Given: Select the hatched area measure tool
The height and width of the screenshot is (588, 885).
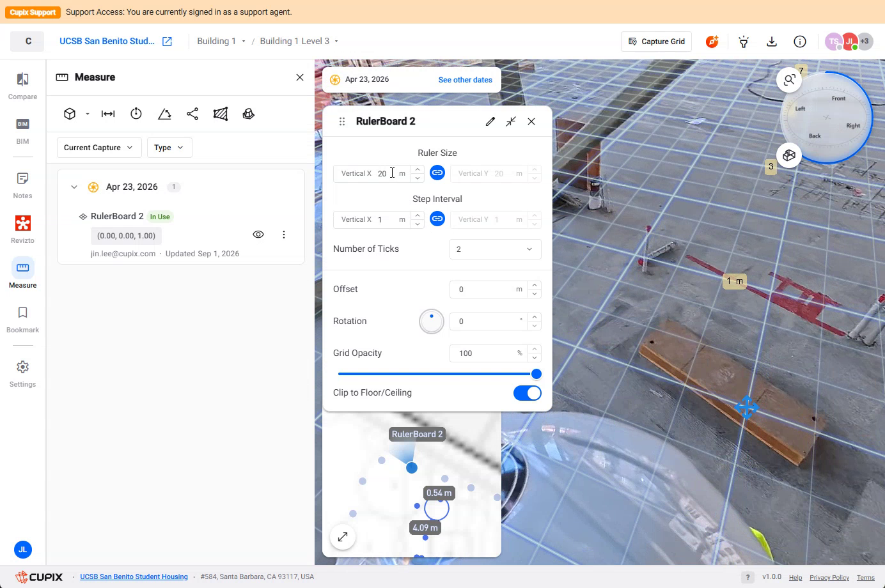Looking at the screenshot, I should (221, 114).
